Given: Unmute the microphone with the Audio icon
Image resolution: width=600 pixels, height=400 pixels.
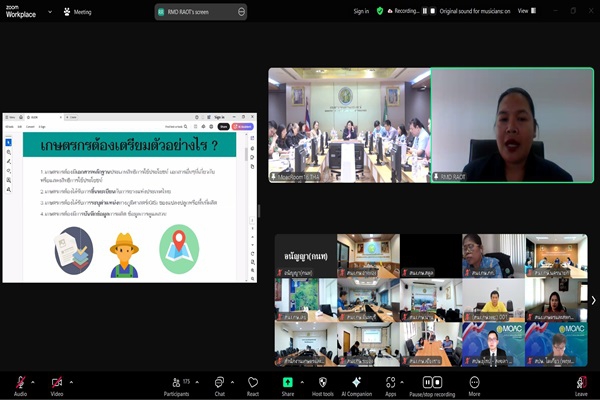Looking at the screenshot, I should click(x=20, y=382).
